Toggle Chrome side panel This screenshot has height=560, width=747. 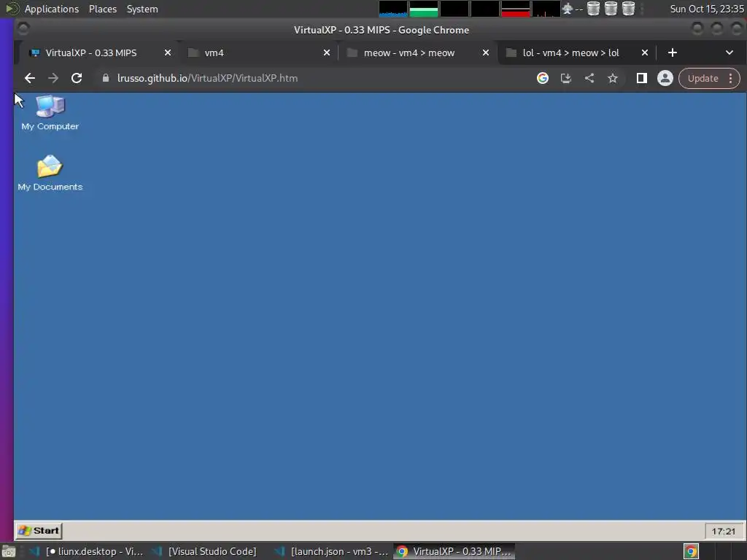[x=642, y=78]
